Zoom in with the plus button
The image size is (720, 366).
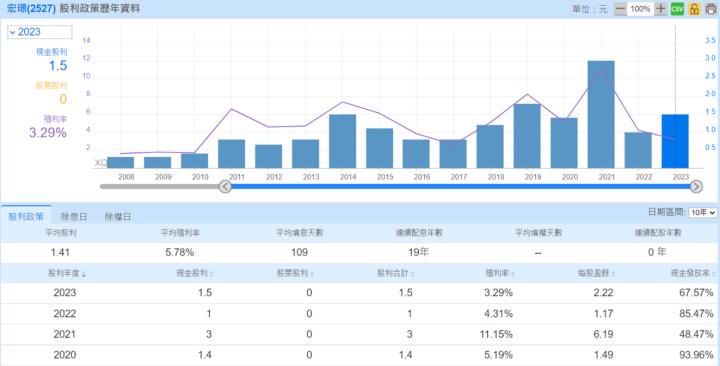pyautogui.click(x=660, y=9)
